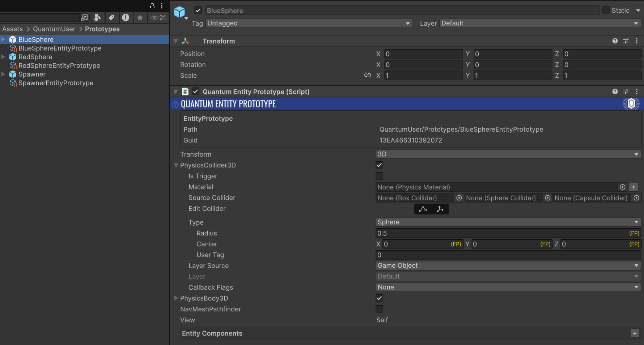Click the plus button next to Physics Material
644x345 pixels.
(x=634, y=187)
